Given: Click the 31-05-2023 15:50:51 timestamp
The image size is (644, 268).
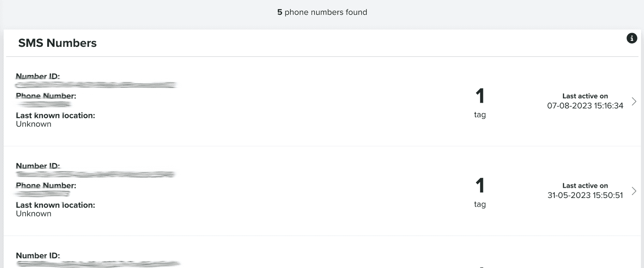Looking at the screenshot, I should coord(585,195).
